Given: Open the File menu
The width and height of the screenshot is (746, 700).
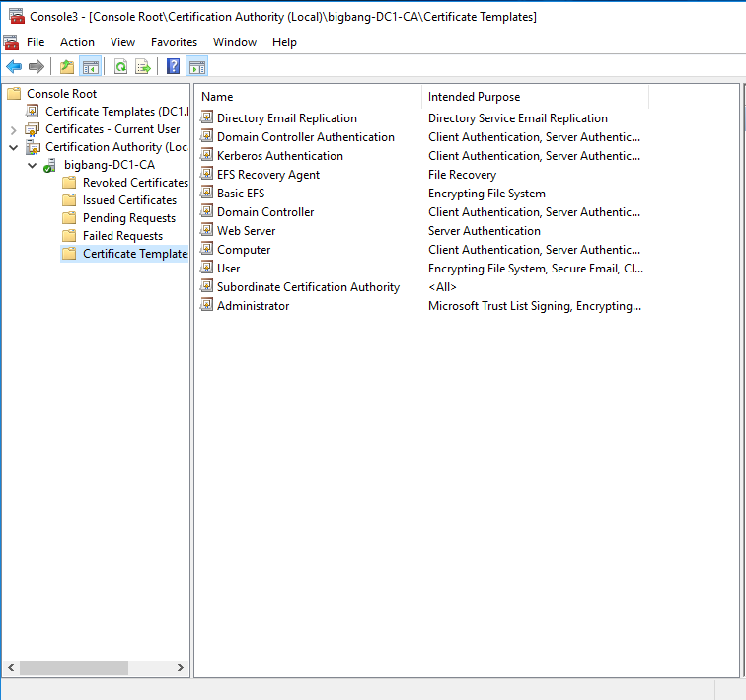Looking at the screenshot, I should coord(36,42).
